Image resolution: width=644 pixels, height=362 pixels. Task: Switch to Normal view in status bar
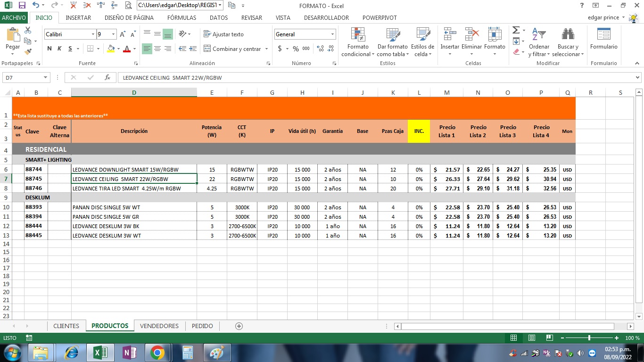click(514, 338)
